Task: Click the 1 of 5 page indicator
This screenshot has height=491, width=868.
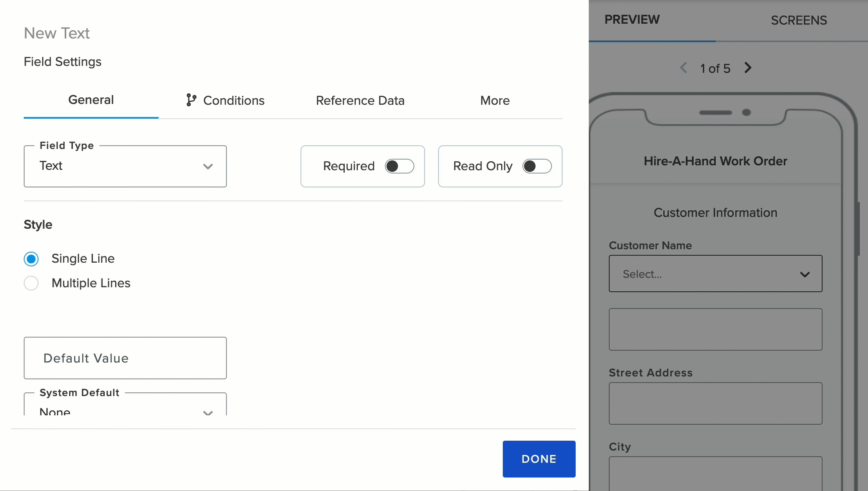Action: 715,68
